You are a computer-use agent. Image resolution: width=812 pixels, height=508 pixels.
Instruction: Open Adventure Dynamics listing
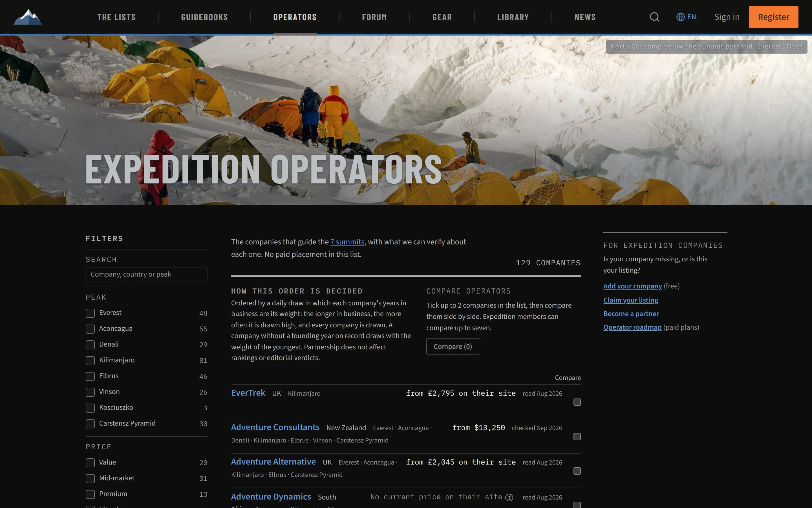[271, 497]
